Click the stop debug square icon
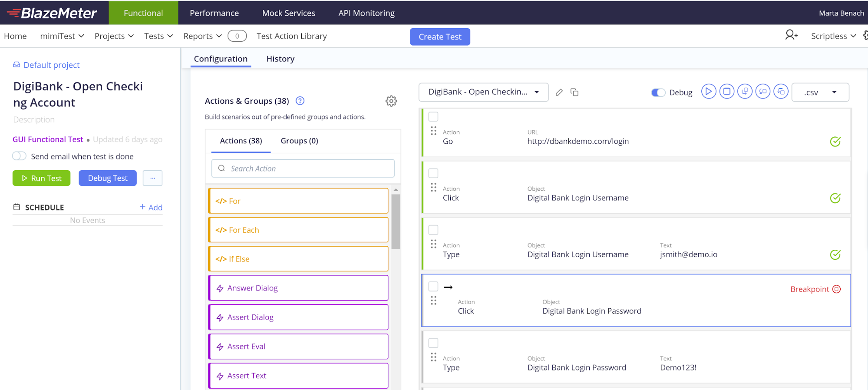 [x=726, y=92]
